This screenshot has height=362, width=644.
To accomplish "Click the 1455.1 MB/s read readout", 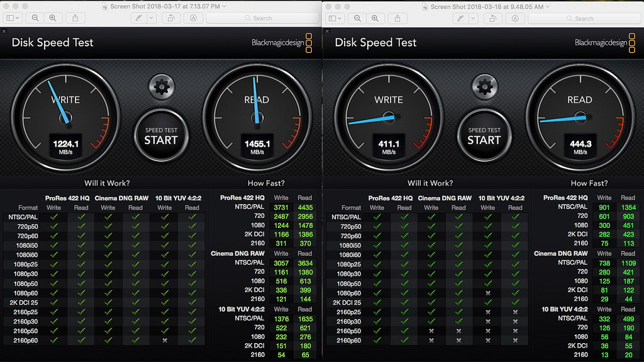I will coord(257,146).
